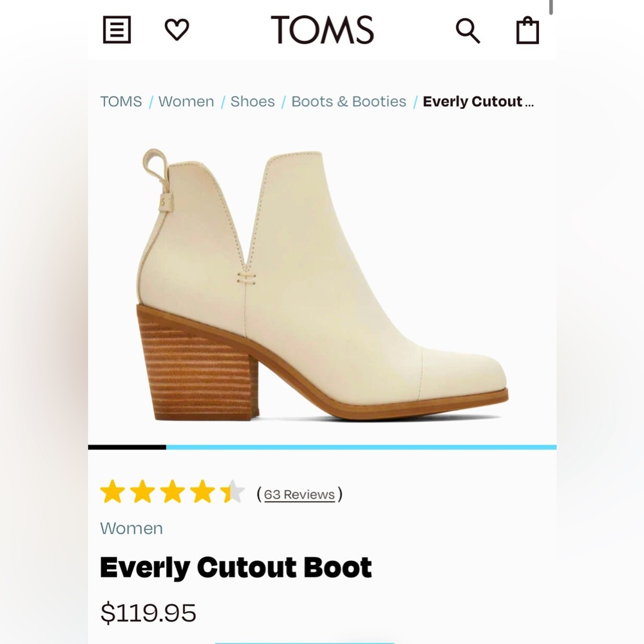Image resolution: width=644 pixels, height=644 pixels.
Task: Select the Everly Cutout breadcrumb entry
Action: (477, 101)
